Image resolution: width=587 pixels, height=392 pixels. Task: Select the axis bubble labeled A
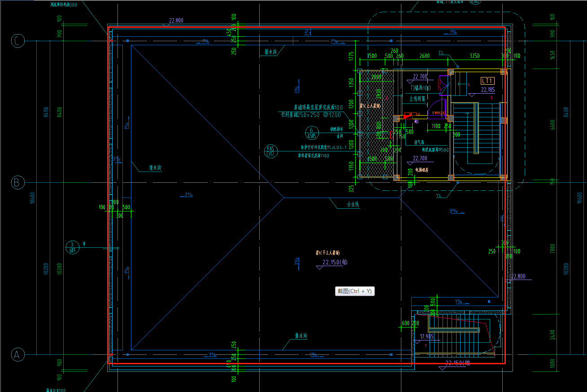17,355
